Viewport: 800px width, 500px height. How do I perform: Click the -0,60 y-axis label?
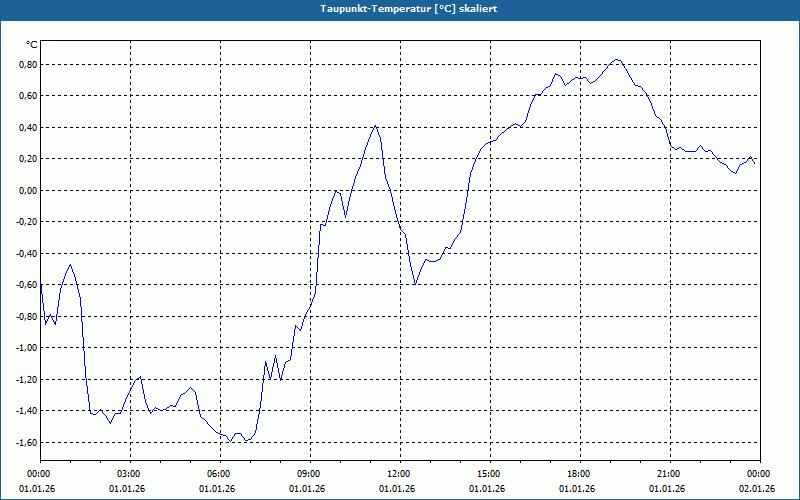point(26,285)
